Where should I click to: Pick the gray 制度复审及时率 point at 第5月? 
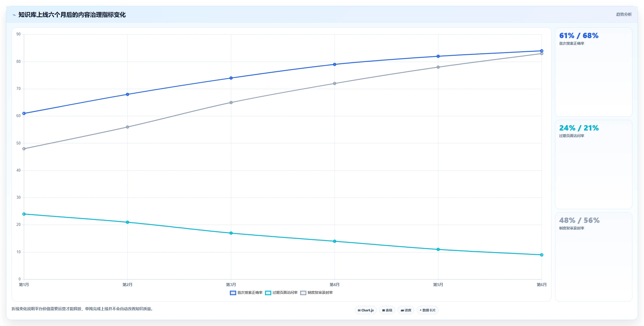tap(438, 67)
